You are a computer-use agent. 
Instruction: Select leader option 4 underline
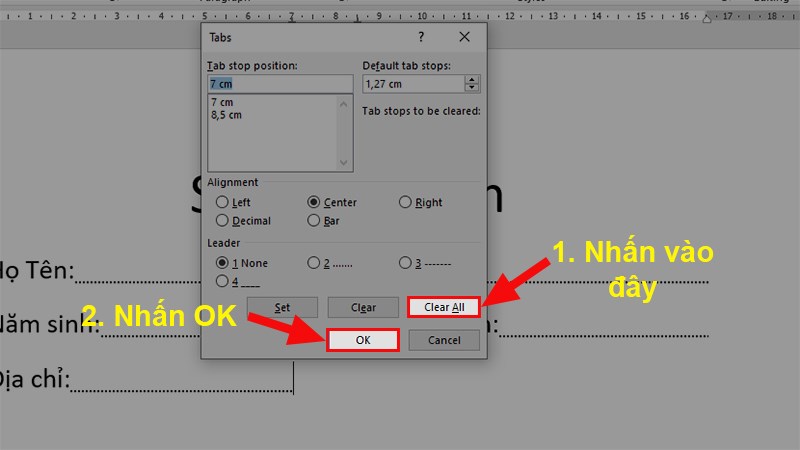[222, 281]
